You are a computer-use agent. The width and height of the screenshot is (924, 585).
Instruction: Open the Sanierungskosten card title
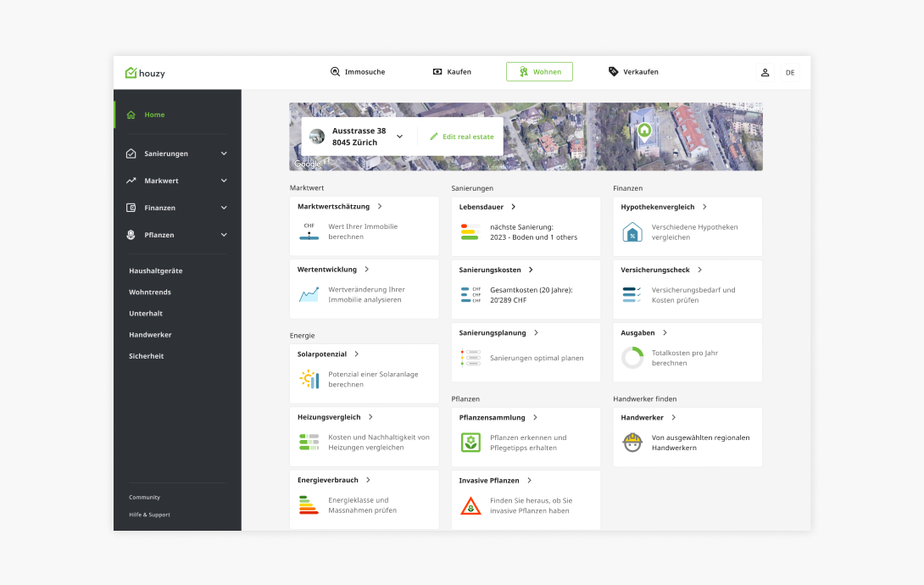490,270
